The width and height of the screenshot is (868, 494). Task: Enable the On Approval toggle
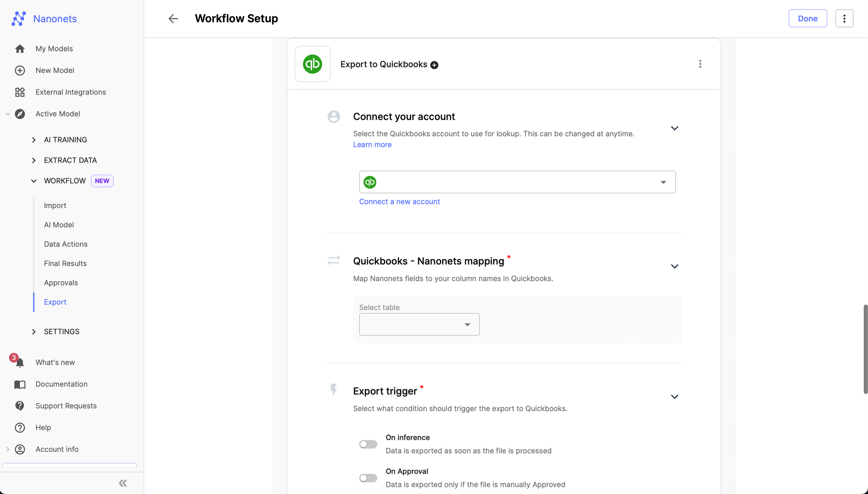point(368,478)
